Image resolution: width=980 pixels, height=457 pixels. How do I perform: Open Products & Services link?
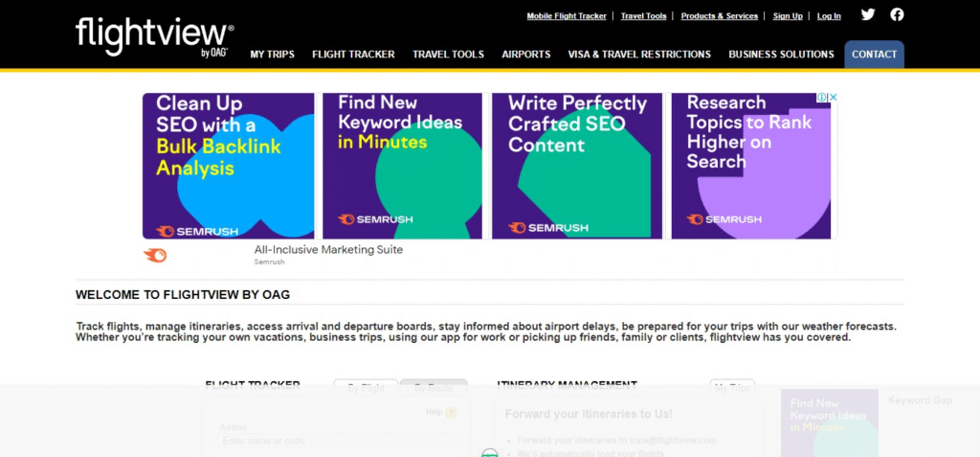point(720,16)
